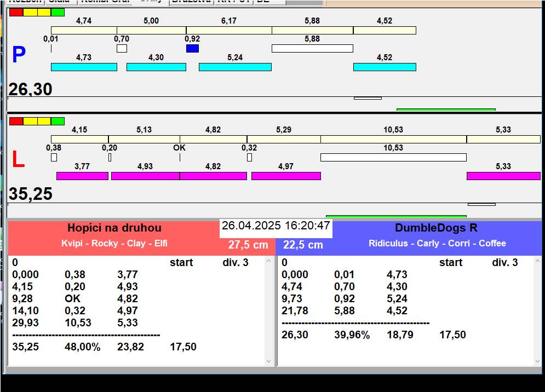Viewport: 545px width, 392px height.
Task: Click the magenta 4,93 run bar
Action: click(145, 176)
